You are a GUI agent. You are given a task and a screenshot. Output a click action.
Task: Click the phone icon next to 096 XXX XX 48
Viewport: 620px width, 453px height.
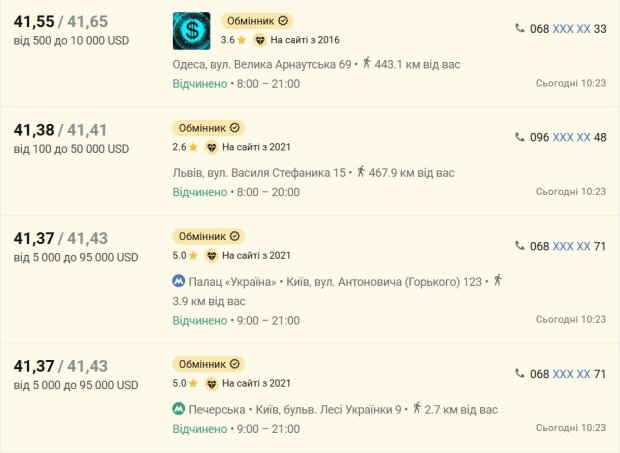tap(520, 137)
